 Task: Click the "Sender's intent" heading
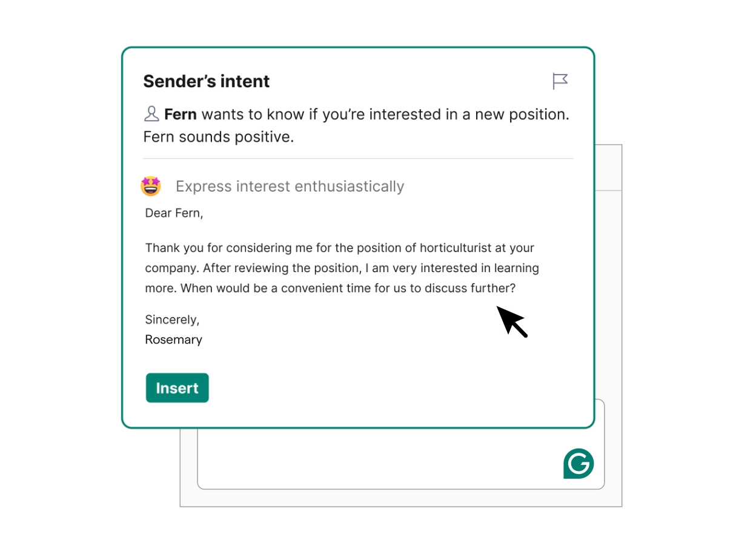click(x=207, y=81)
